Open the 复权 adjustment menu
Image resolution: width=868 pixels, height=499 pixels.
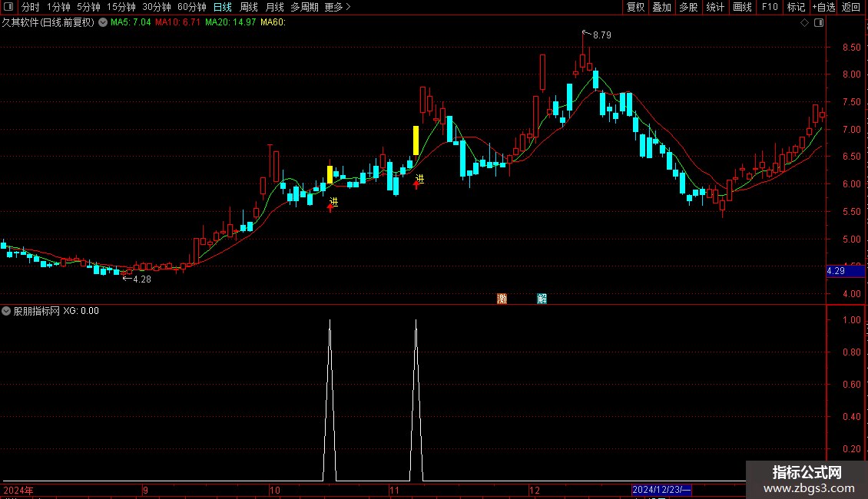[x=635, y=7]
